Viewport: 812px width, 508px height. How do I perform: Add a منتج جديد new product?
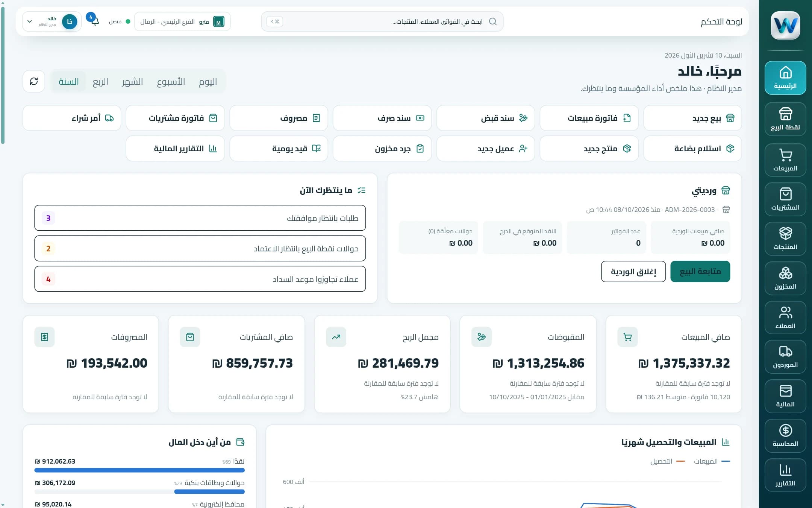click(589, 149)
